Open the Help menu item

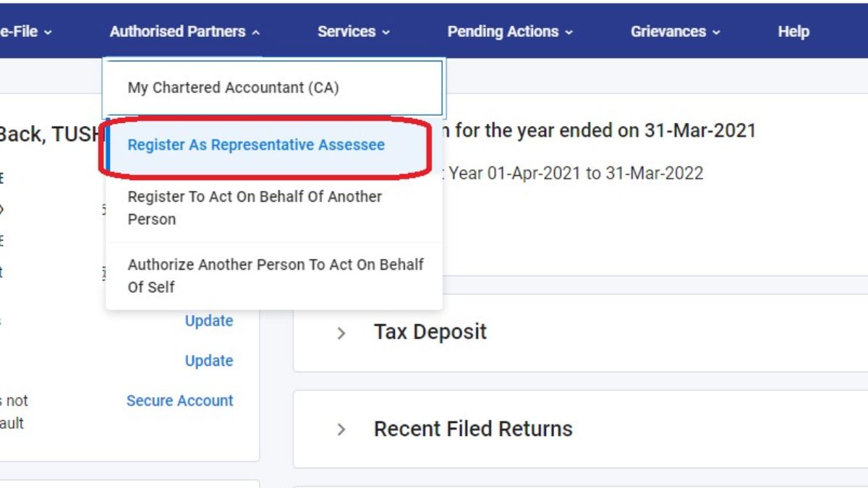[x=793, y=32]
